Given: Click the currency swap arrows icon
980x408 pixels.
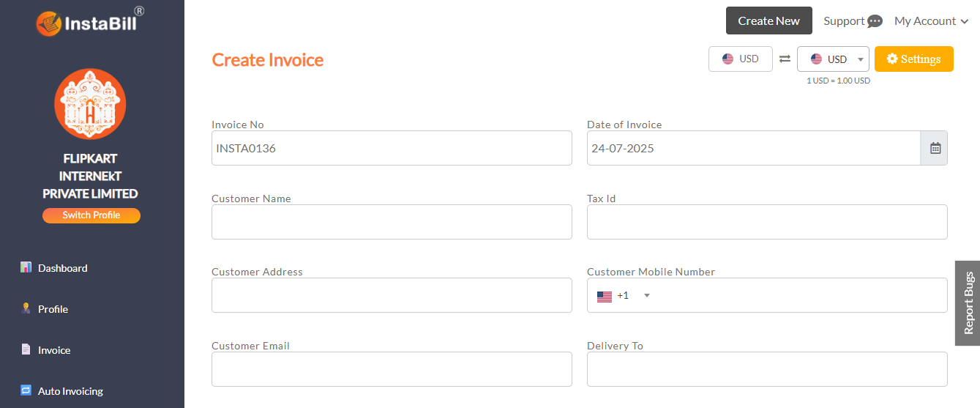Looking at the screenshot, I should (x=785, y=59).
